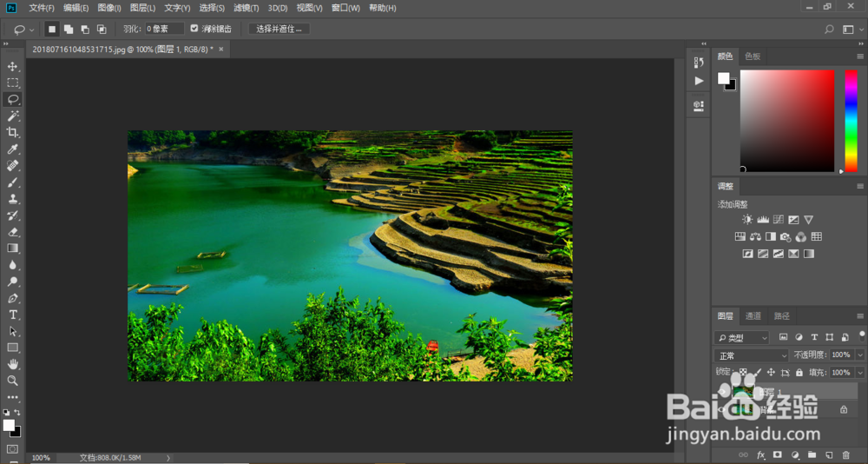Choose Subtract from Selection mode
This screenshot has height=464, width=868.
pyautogui.click(x=85, y=30)
